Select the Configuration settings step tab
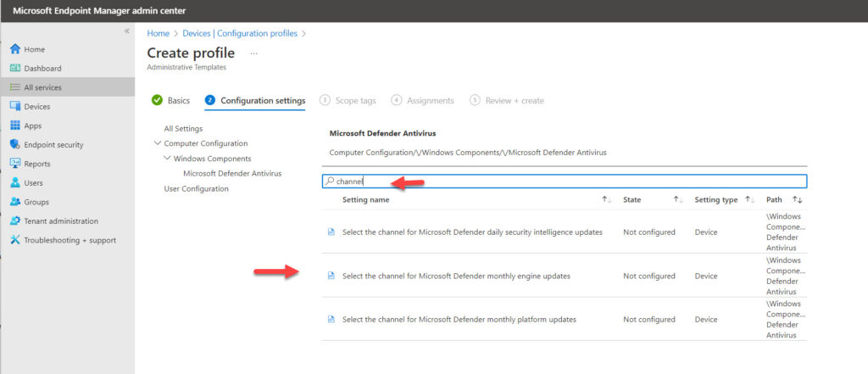The width and height of the screenshot is (868, 374). pyautogui.click(x=254, y=101)
